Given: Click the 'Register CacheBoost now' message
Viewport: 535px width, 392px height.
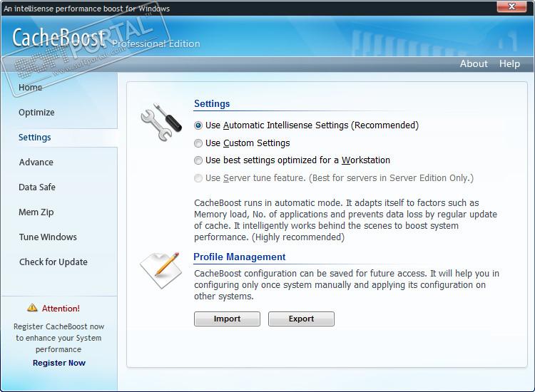Looking at the screenshot, I should pyautogui.click(x=58, y=338).
